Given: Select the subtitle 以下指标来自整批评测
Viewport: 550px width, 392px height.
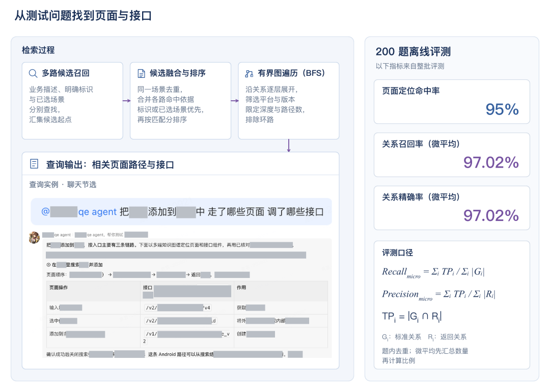Looking at the screenshot, I should [409, 66].
